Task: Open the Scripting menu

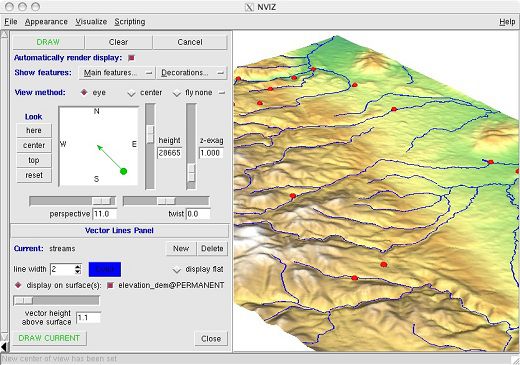Action: pos(130,22)
